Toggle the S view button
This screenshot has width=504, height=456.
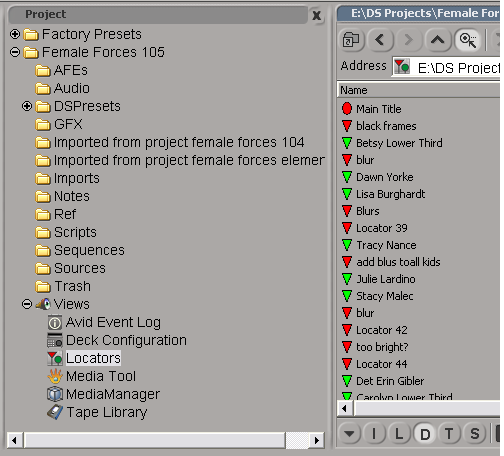point(475,434)
